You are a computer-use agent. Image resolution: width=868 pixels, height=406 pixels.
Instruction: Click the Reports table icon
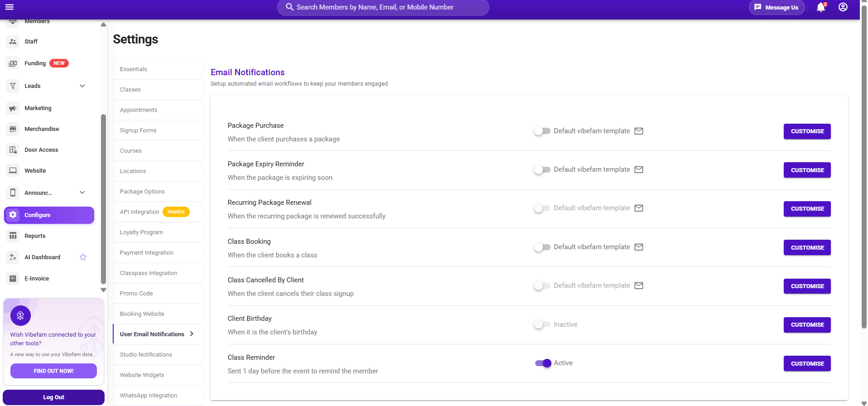pyautogui.click(x=13, y=236)
